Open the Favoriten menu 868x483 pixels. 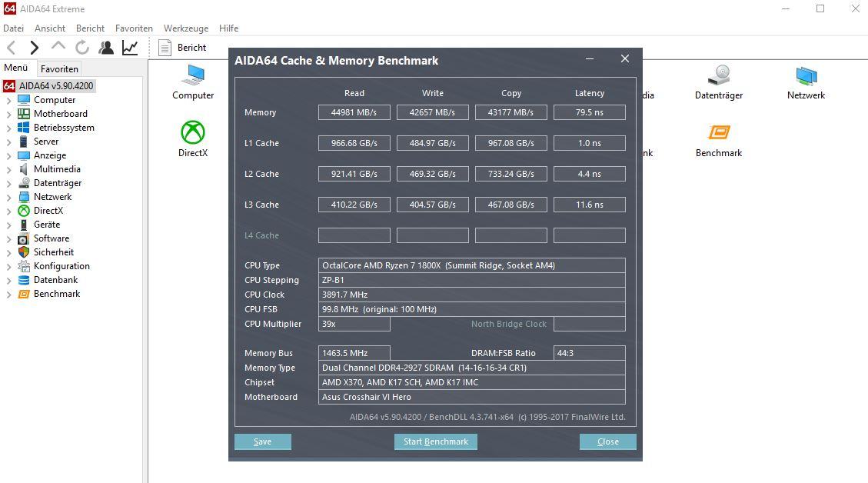tap(134, 28)
